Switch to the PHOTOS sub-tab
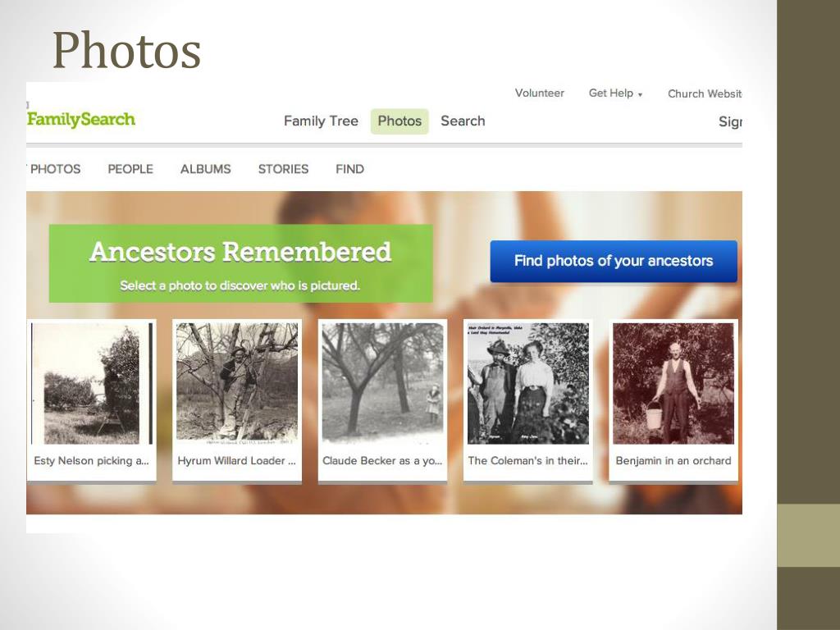840x630 pixels. 55,169
